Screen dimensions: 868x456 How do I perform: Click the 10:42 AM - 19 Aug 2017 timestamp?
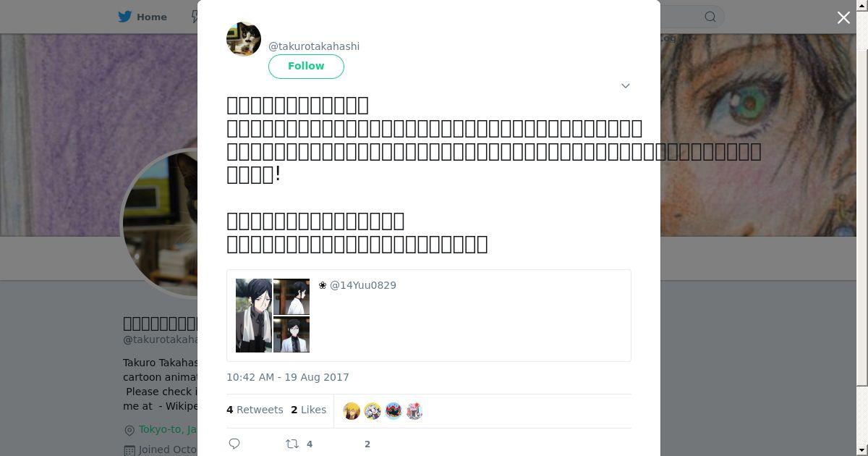point(288,377)
